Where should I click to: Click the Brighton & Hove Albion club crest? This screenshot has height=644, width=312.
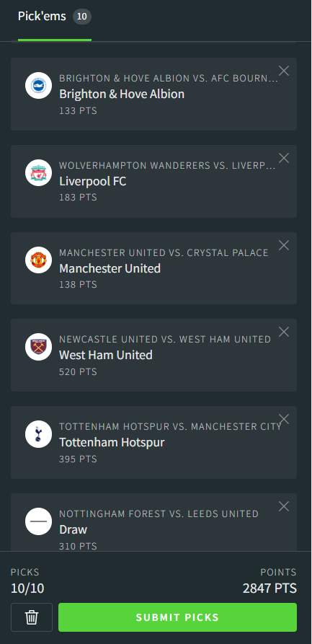[39, 85]
